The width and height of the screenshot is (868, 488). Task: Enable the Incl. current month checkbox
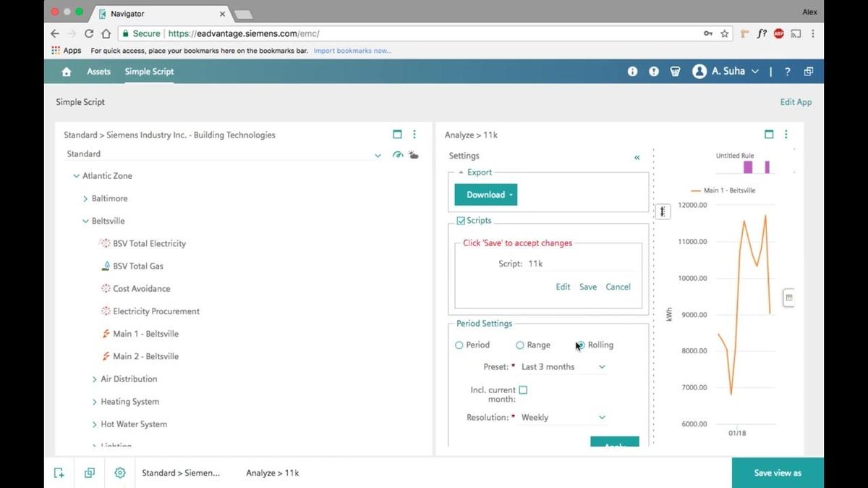click(523, 390)
